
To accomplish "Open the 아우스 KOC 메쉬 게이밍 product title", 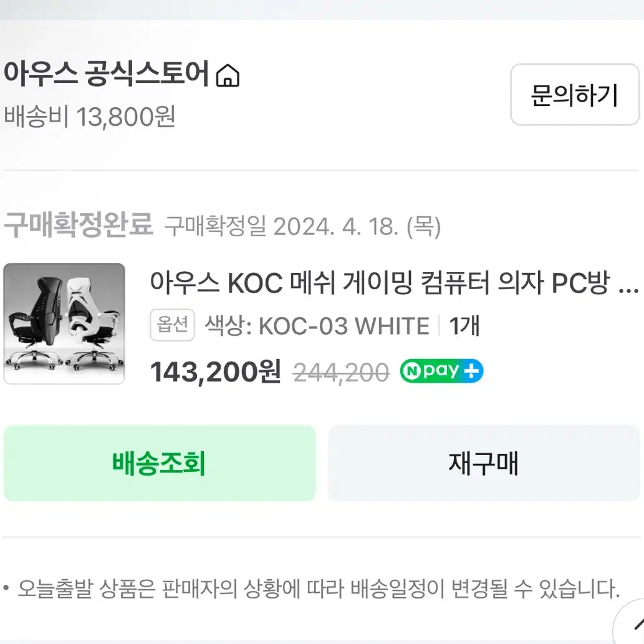I will tap(380, 283).
